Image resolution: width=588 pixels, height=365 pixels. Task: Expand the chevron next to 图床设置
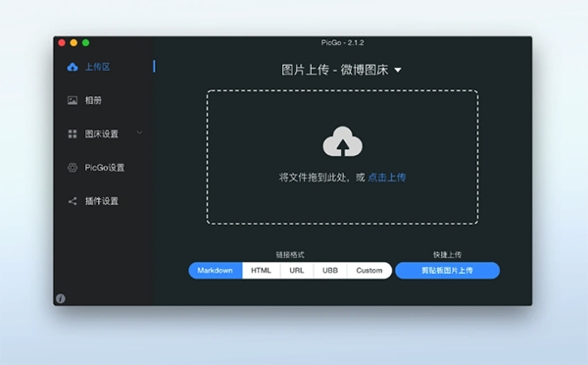point(139,132)
